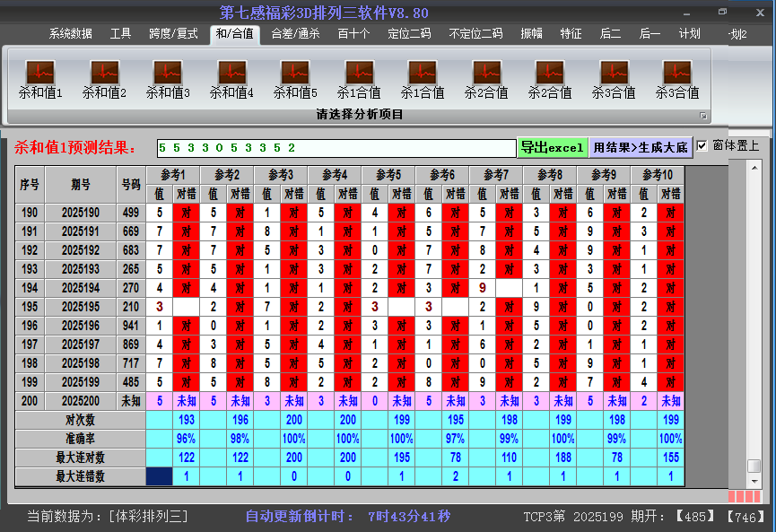Click the table's vertical scrollbar thumb
The height and width of the screenshot is (532, 776).
click(754, 467)
